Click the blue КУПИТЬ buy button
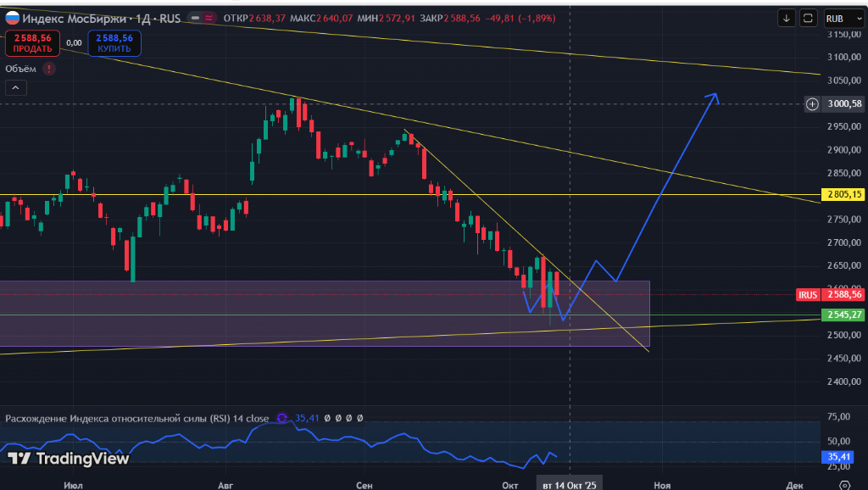 tap(114, 43)
